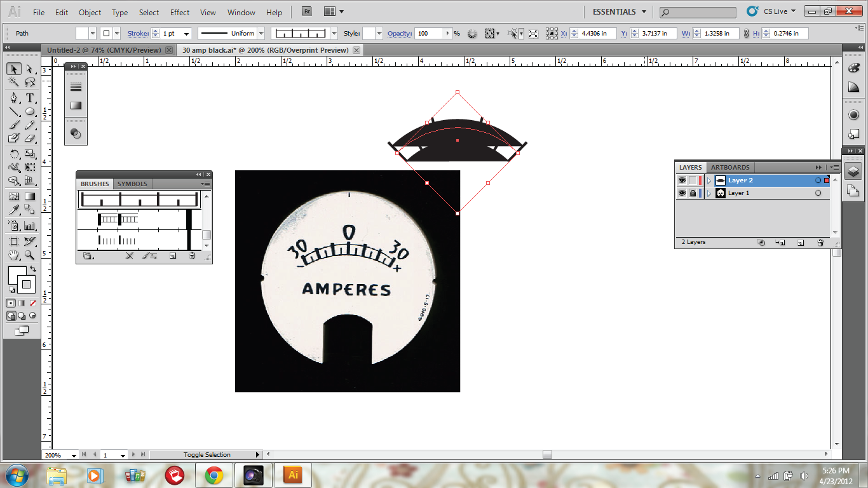Select the Paintbrush tool

coord(13,125)
